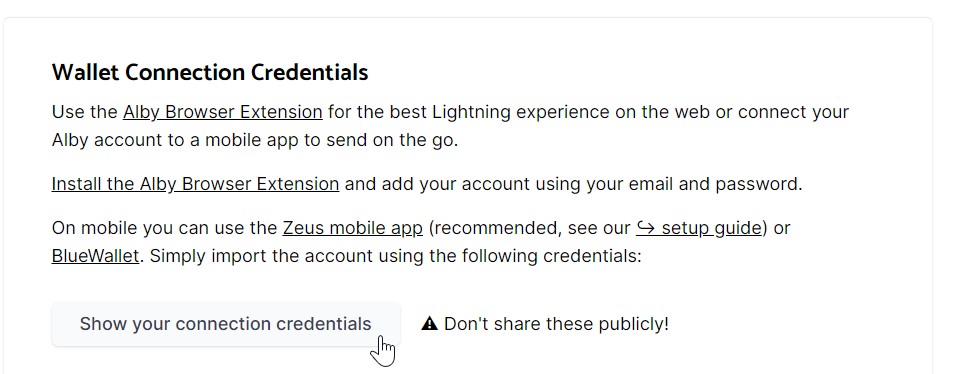The width and height of the screenshot is (957, 374).
Task: Click the warning triangle icon
Action: pos(430,324)
